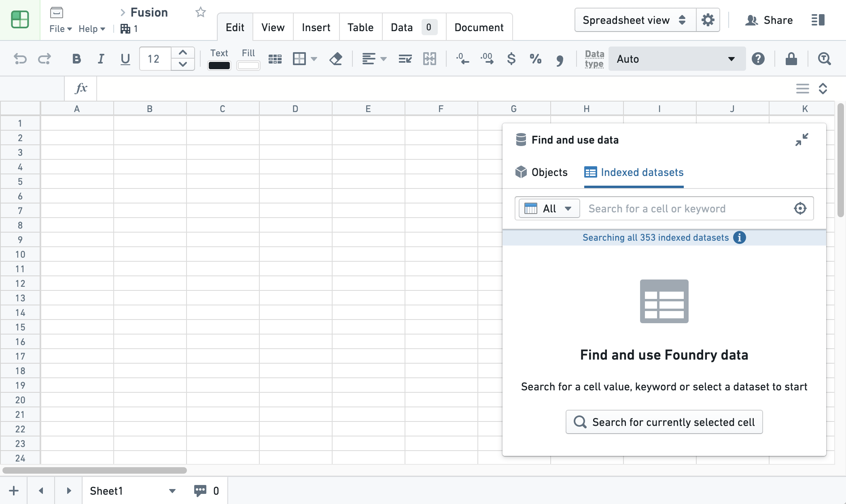
Task: Switch to the Insert tab
Action: click(x=316, y=28)
